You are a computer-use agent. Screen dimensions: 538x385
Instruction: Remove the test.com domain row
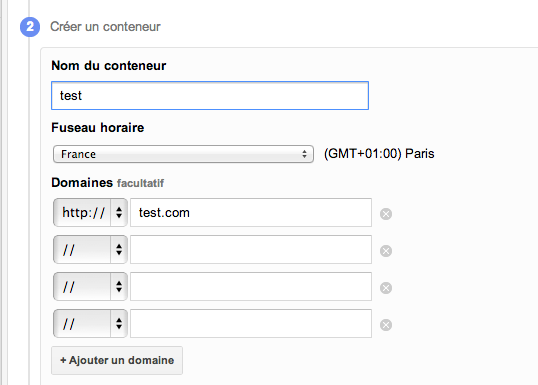[x=386, y=214]
